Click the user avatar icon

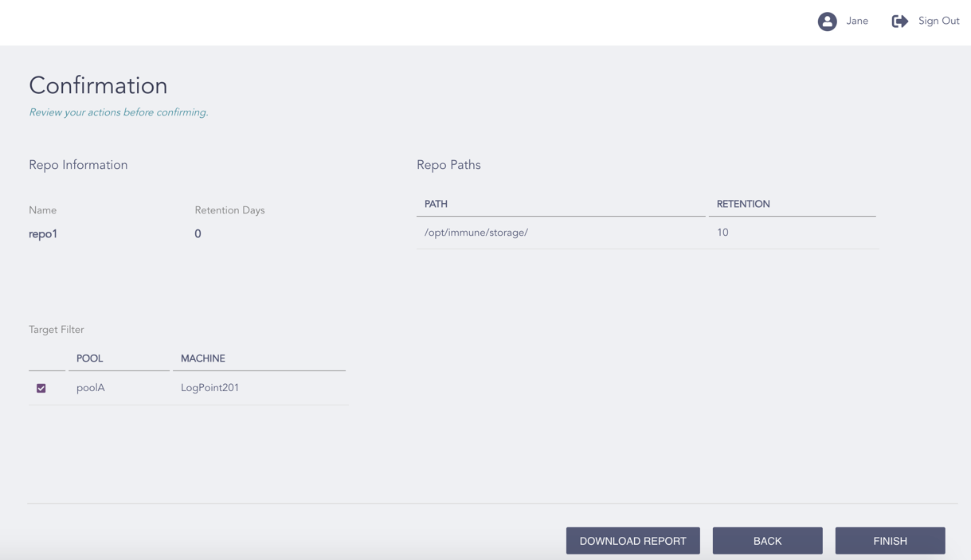tap(827, 22)
